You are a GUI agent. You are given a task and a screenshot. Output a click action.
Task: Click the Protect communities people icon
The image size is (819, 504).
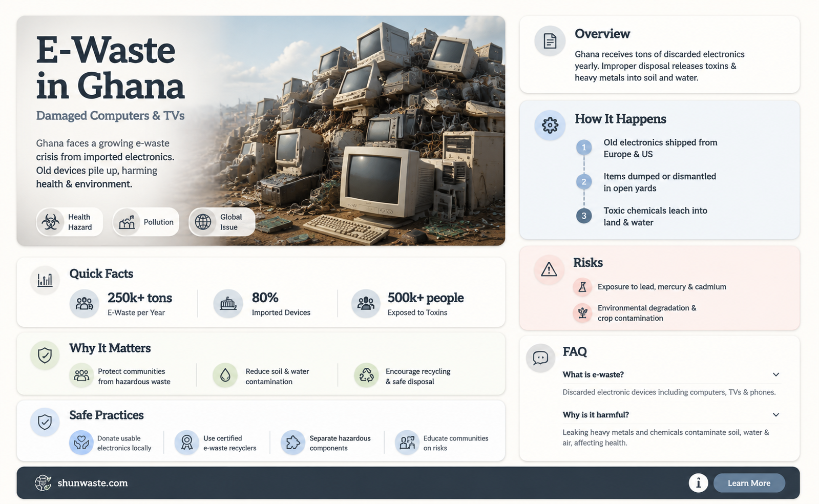click(81, 375)
